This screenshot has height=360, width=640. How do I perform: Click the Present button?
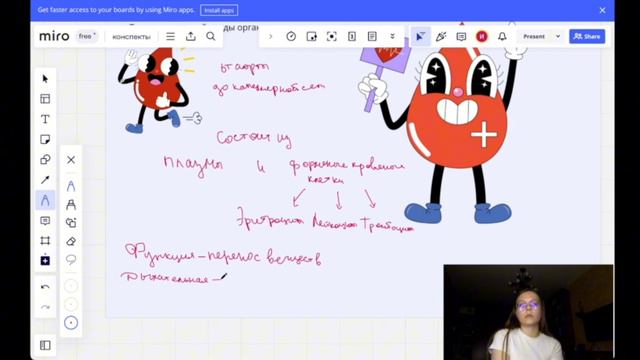point(534,36)
